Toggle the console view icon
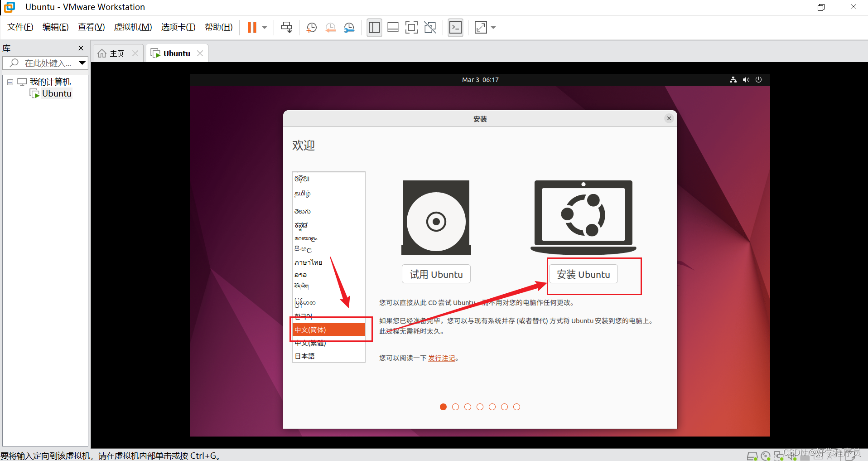Image resolution: width=868 pixels, height=461 pixels. click(x=455, y=28)
